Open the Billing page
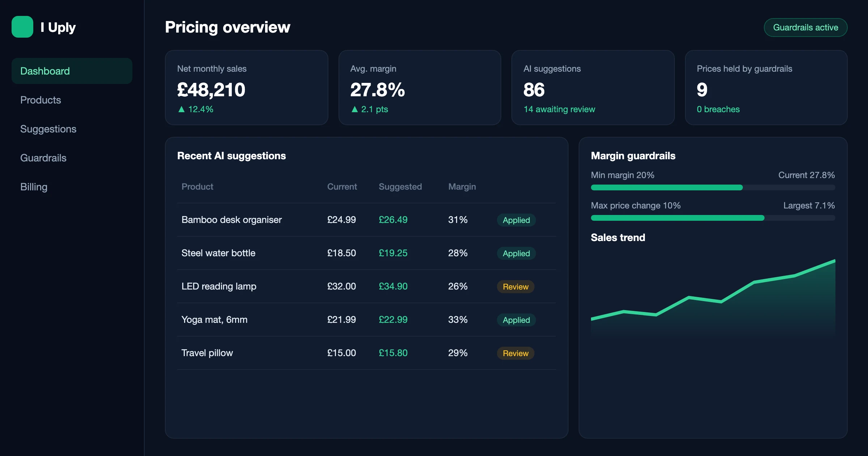 [x=72, y=187]
